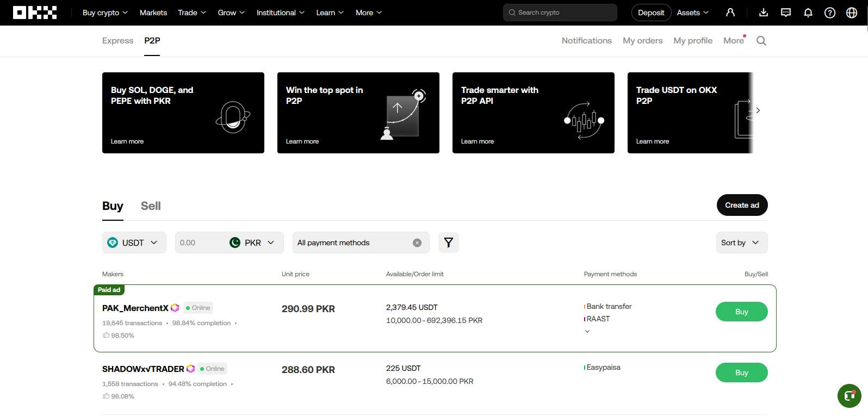The height and width of the screenshot is (416, 868).
Task: Expand the Institutional menu
Action: 281,13
